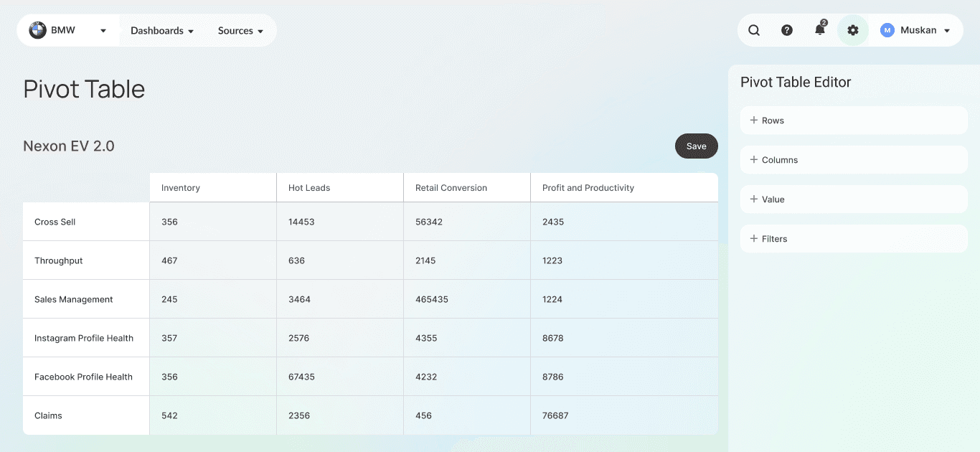Screen dimensions: 980x452
Task: Click the BMW logo icon
Action: coord(37,30)
